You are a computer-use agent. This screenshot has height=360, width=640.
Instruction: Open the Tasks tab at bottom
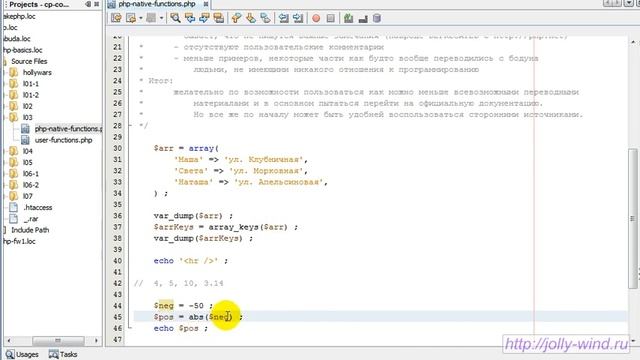click(x=63, y=354)
